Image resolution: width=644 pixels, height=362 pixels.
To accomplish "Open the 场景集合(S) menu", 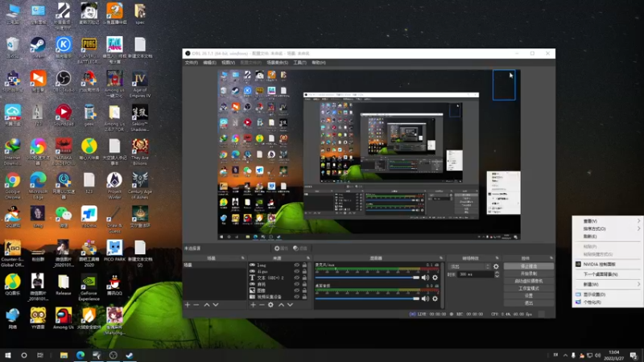I will (277, 63).
